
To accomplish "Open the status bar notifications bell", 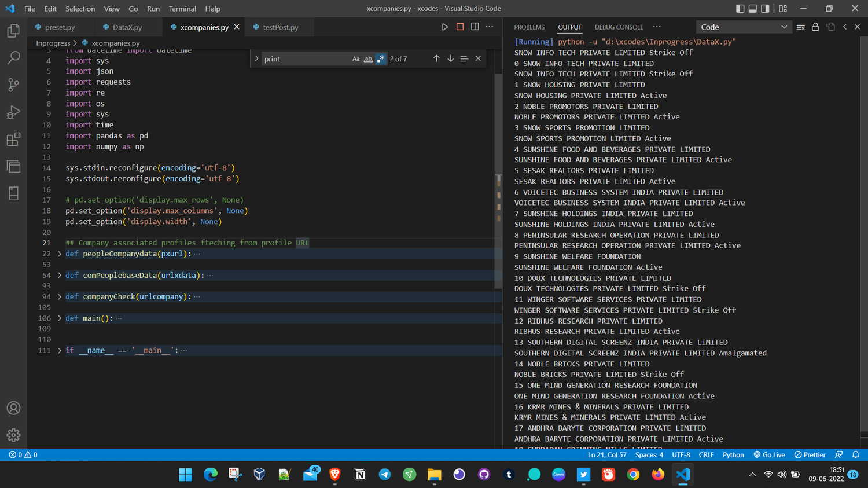I will tap(856, 455).
